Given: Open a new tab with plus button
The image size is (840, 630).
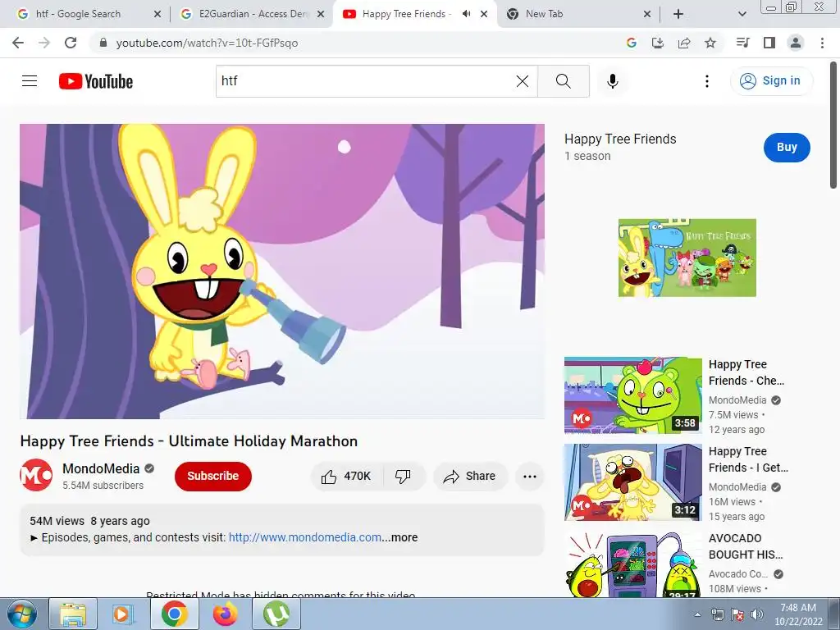Looking at the screenshot, I should tap(678, 14).
